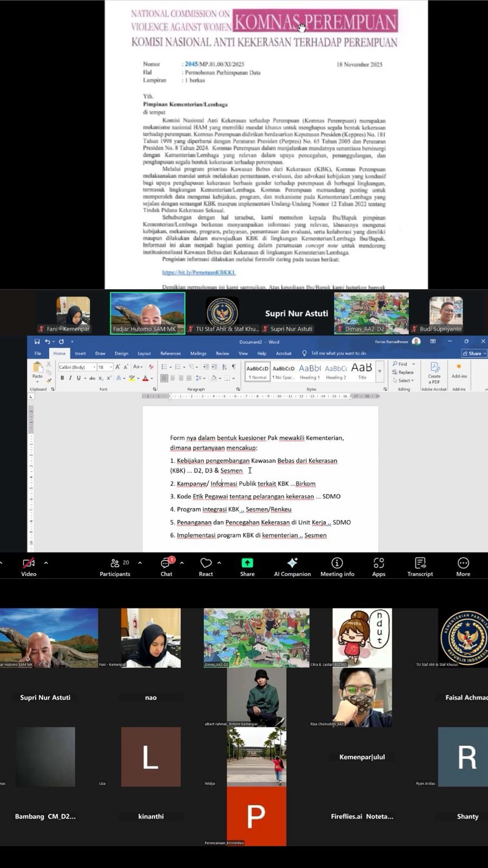The width and height of the screenshot is (488, 868).
Task: Click Create a PDF in Word ribbon
Action: 434,372
